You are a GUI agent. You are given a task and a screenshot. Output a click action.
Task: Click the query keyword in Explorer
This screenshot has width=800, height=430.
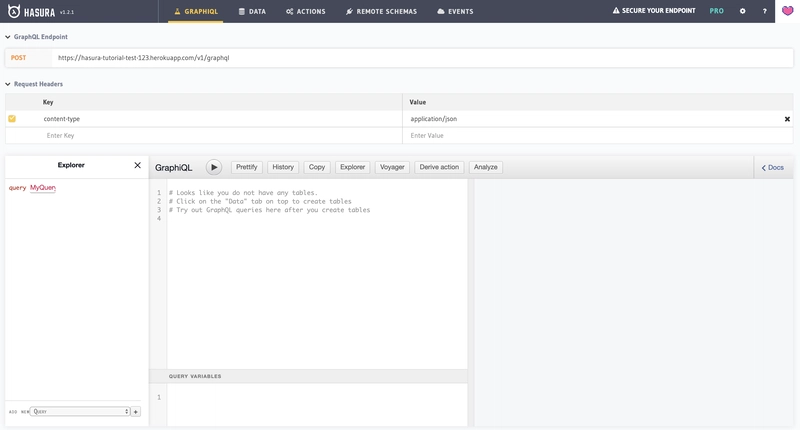coord(17,188)
